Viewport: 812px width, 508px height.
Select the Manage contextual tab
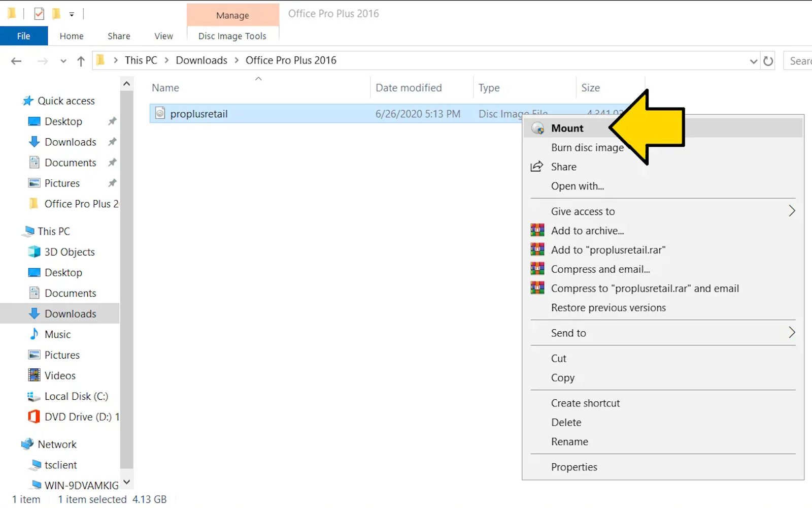(232, 15)
